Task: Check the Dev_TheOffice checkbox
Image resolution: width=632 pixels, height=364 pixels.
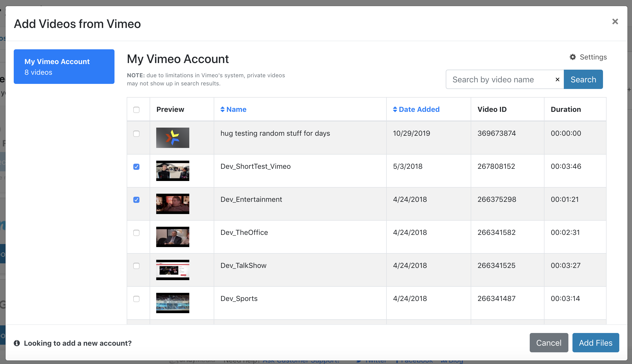Action: [136, 233]
